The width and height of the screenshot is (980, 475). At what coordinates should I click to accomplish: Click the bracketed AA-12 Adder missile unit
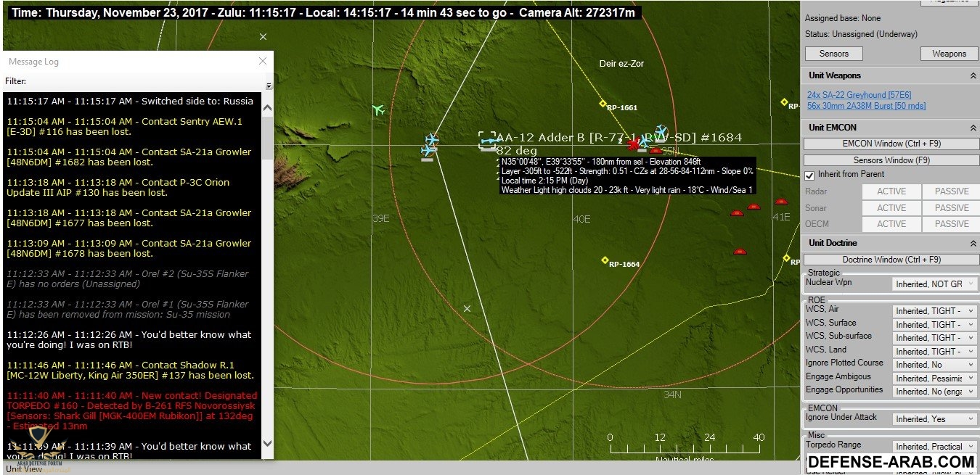[x=487, y=140]
